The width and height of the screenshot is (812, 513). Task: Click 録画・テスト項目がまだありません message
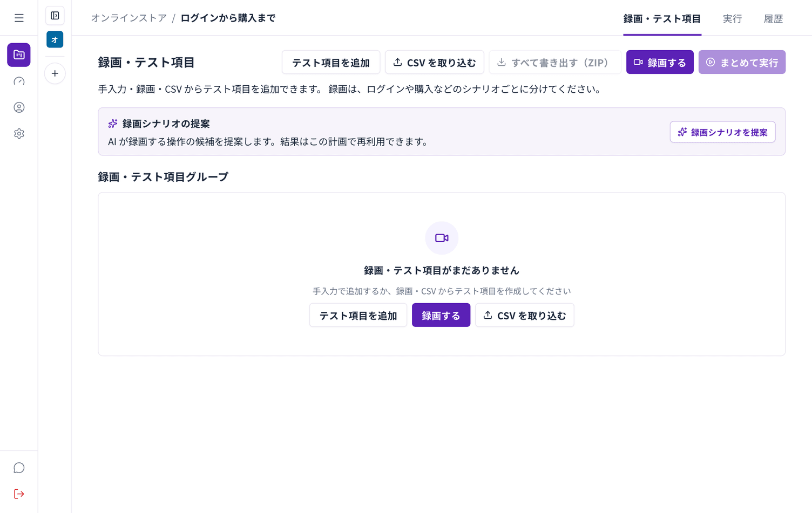(x=442, y=270)
